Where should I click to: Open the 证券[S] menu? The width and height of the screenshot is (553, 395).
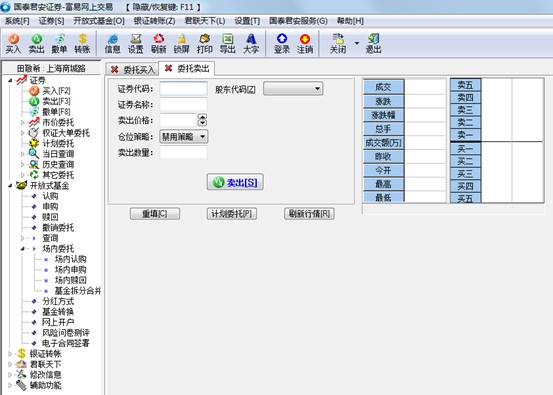[x=51, y=21]
